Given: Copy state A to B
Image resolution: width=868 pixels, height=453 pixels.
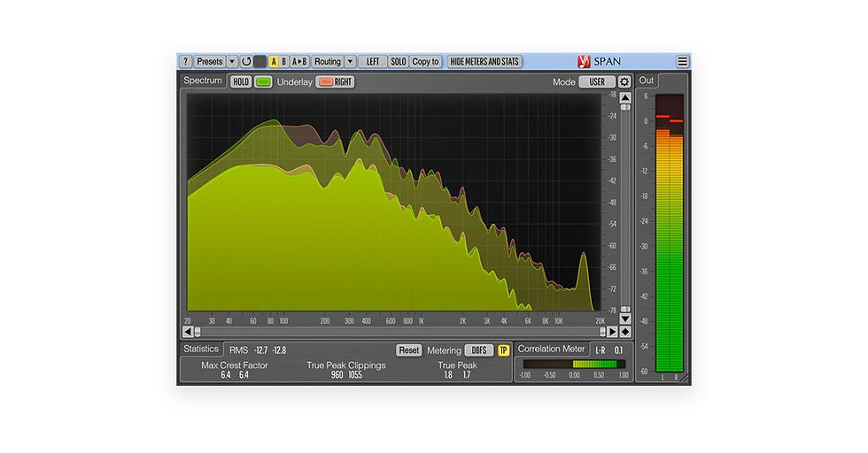Looking at the screenshot, I should pos(299,61).
